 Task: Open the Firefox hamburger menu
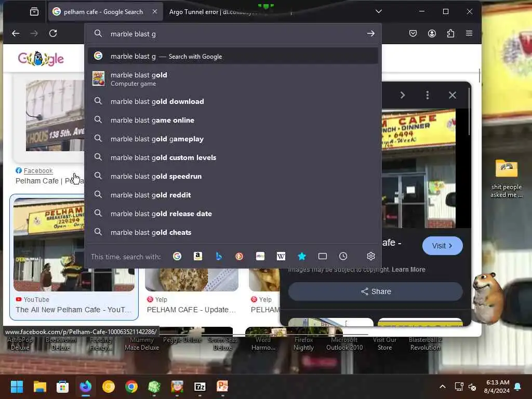tap(469, 33)
